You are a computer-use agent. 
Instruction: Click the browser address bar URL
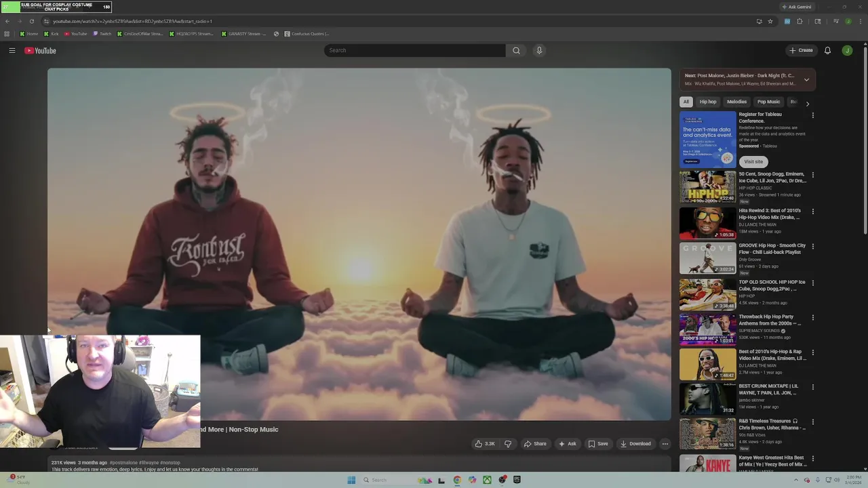(x=132, y=21)
